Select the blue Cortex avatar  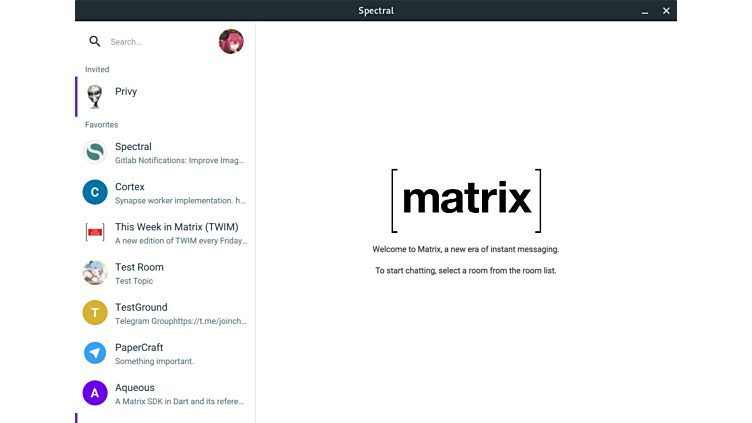[95, 192]
